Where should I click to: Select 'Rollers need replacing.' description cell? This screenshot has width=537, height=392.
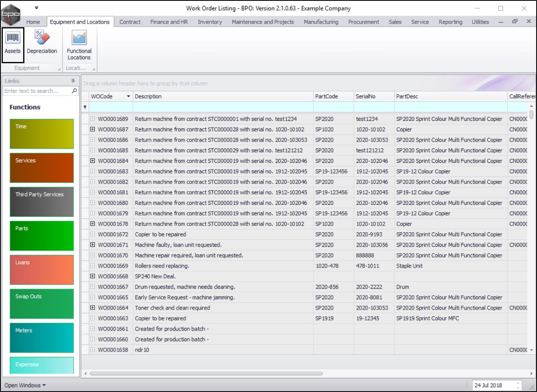click(x=223, y=266)
